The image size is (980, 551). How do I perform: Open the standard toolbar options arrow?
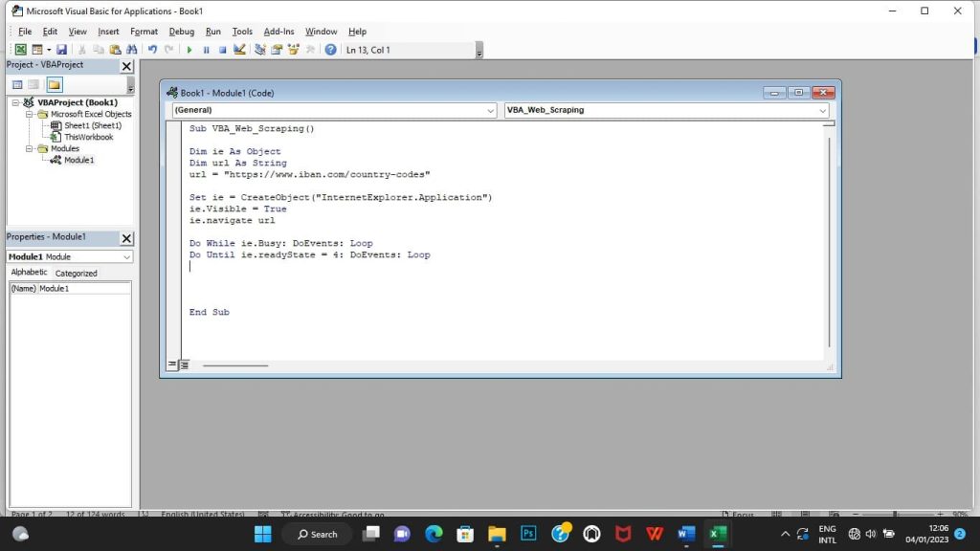(479, 50)
